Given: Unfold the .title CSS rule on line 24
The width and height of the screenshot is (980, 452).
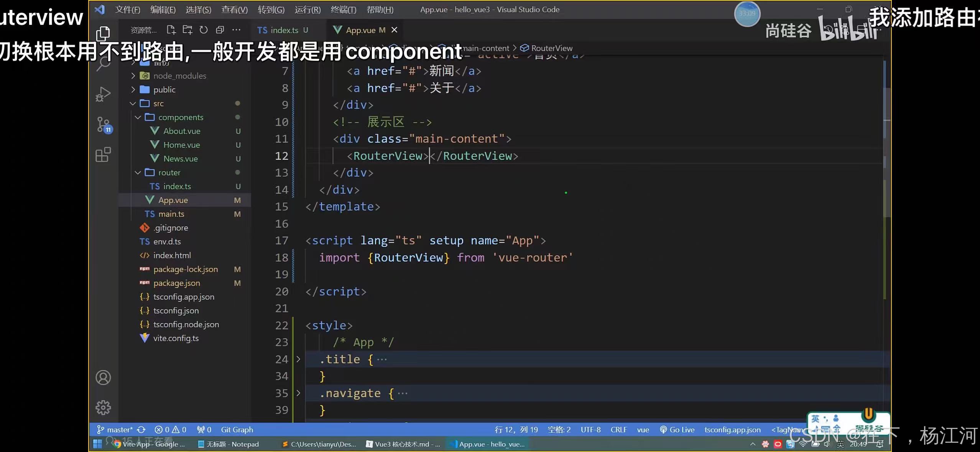Looking at the screenshot, I should click(298, 359).
